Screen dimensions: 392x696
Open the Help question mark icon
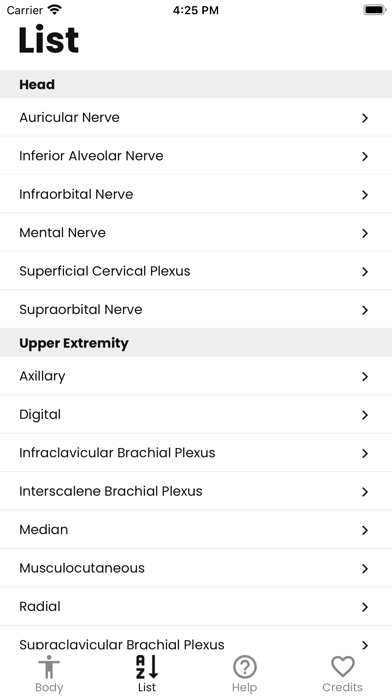245,667
